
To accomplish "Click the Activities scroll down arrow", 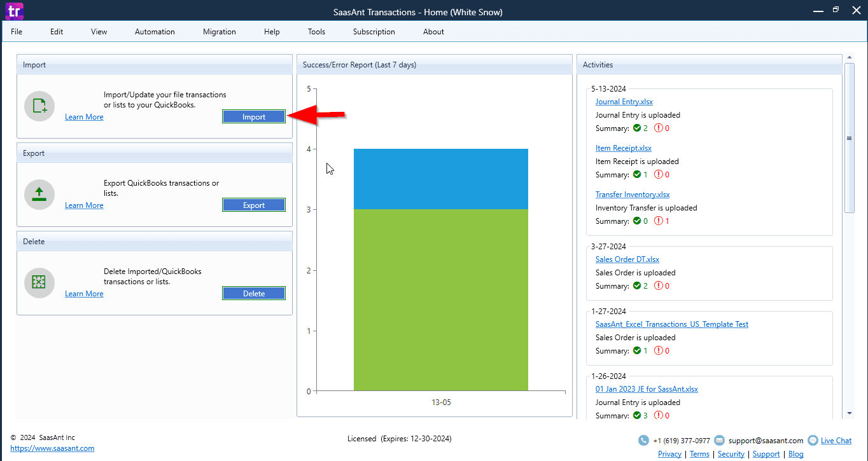I will coord(849,413).
